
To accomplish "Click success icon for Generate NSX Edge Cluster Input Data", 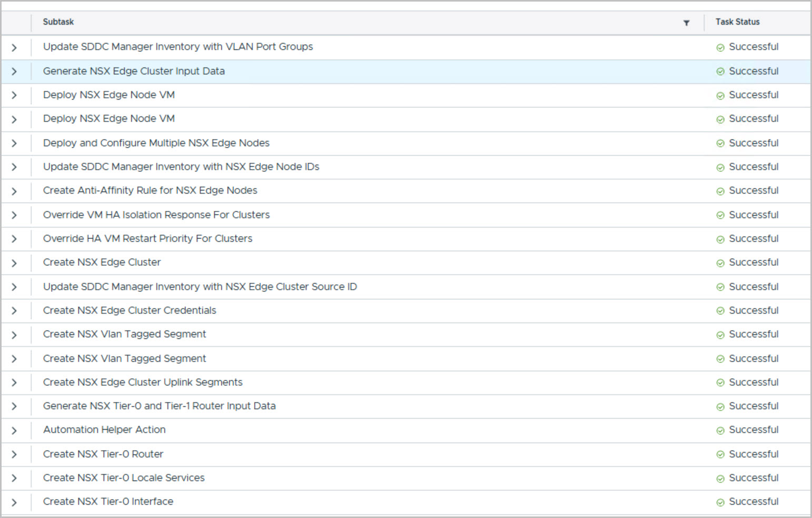I will pyautogui.click(x=720, y=72).
